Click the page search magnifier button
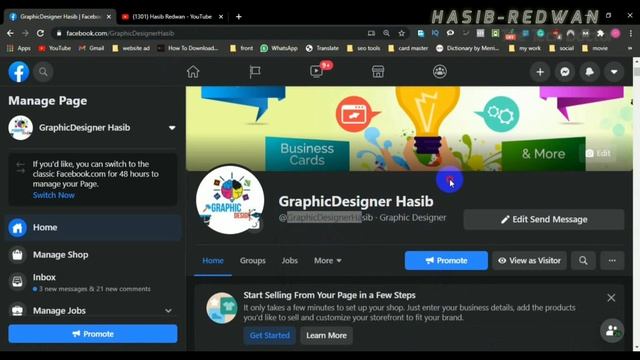The image size is (640, 360). click(583, 260)
